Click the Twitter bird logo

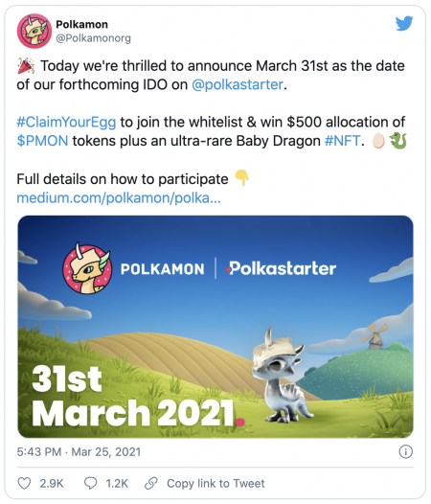coord(404,23)
